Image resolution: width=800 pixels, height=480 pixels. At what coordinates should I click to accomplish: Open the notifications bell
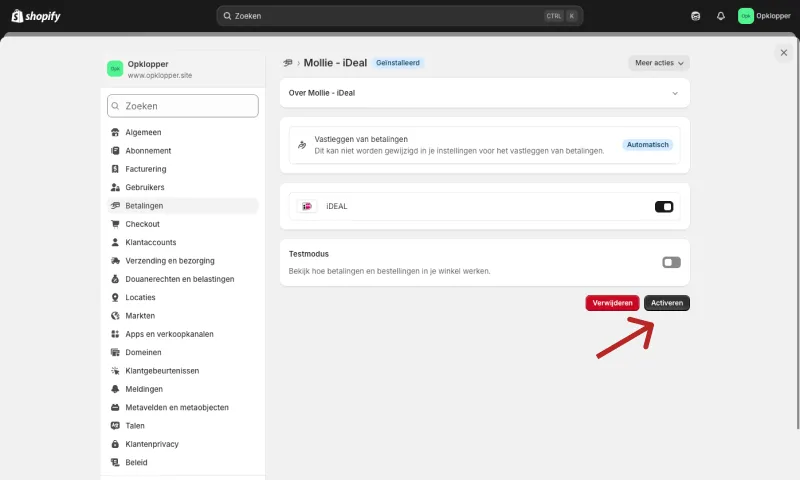pyautogui.click(x=720, y=16)
